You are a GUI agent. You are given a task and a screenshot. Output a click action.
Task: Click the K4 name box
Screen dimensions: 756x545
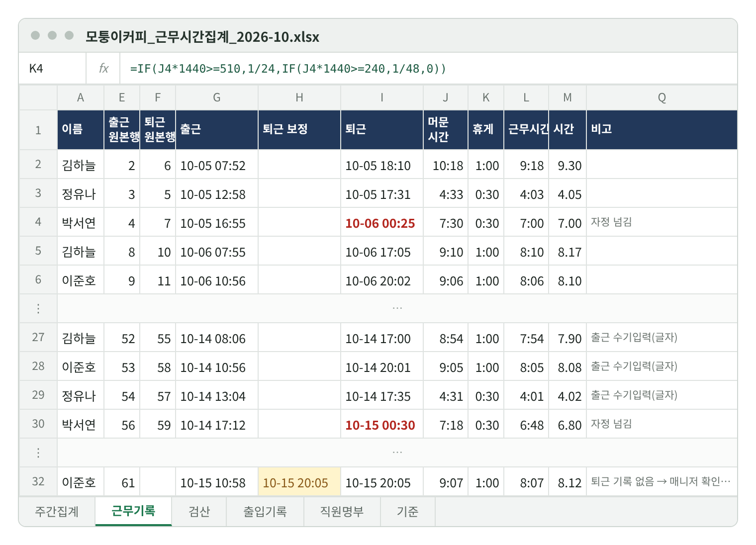pos(53,69)
